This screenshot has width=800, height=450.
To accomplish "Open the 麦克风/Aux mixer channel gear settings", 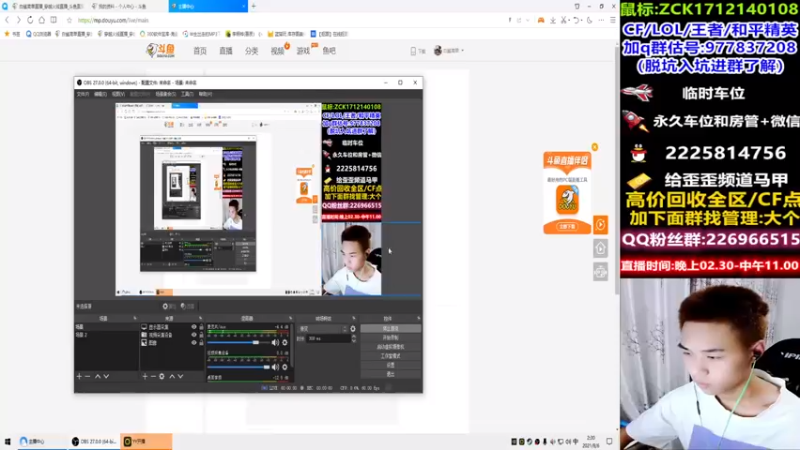I will click(285, 342).
